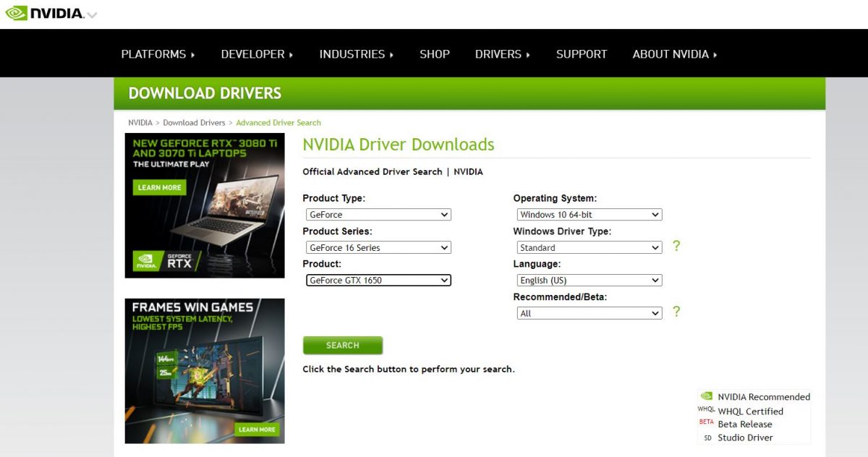
Task: Click the BETA Release legend icon
Action: point(706,422)
